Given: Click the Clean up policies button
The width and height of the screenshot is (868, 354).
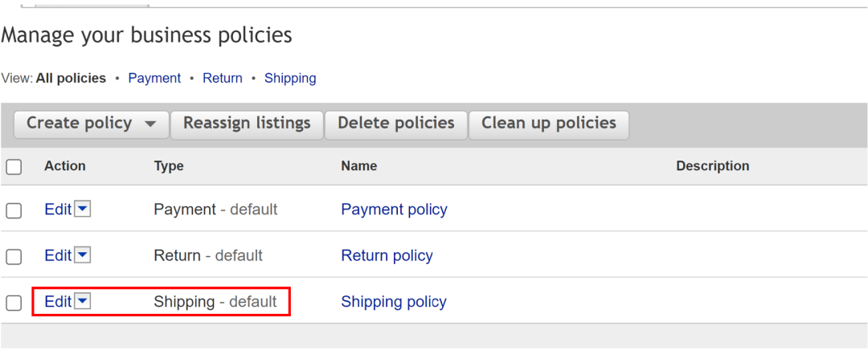Looking at the screenshot, I should pyautogui.click(x=548, y=124).
